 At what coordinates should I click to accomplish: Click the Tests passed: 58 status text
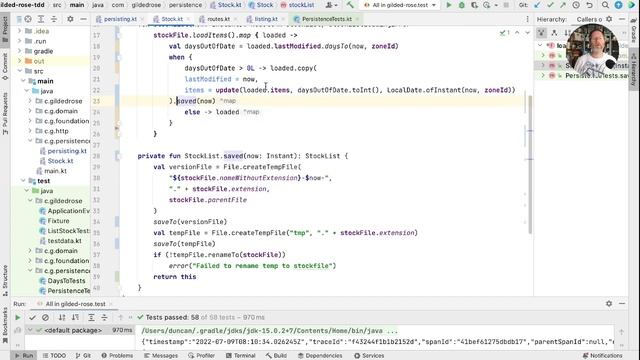pos(172,317)
